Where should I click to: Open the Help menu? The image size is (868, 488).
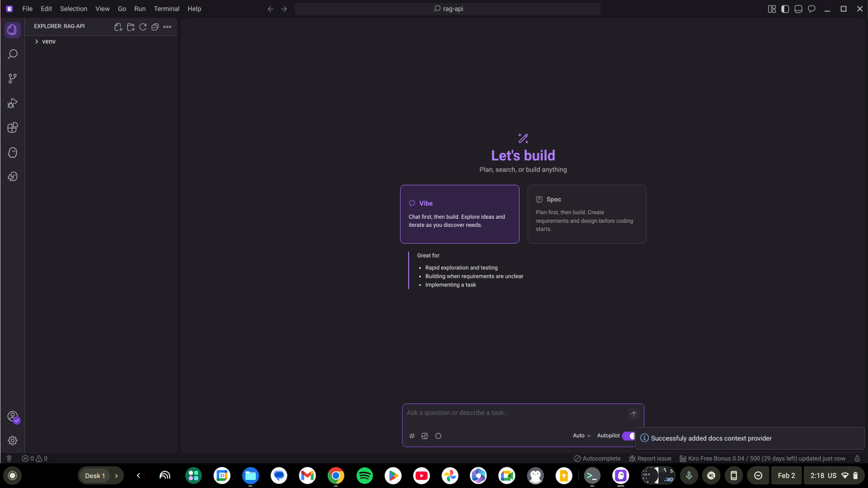coord(194,9)
